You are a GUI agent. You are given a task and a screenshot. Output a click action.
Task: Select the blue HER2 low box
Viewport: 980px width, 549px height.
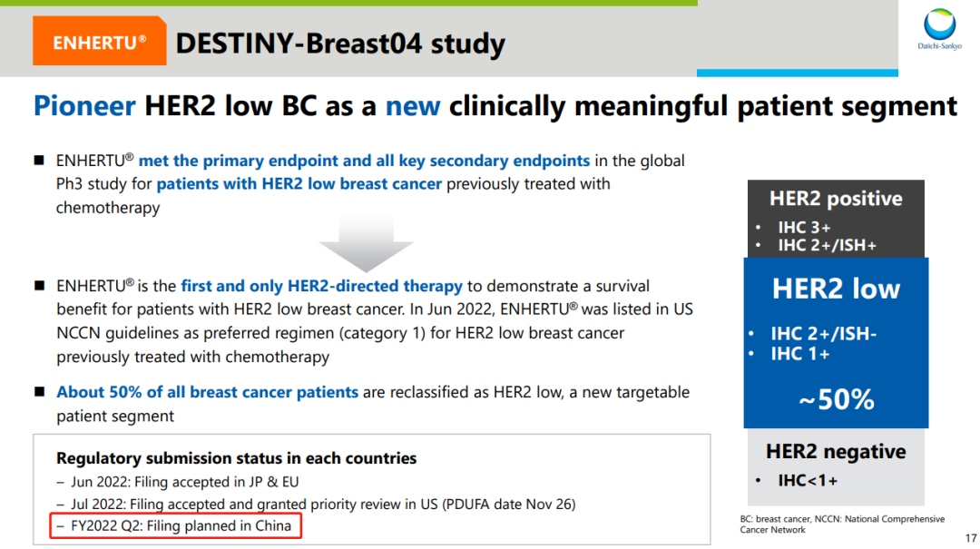[836, 343]
